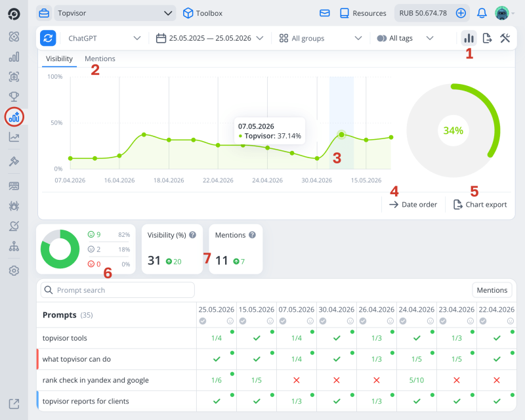
Task: Click the RUB 50.674.78 balance
Action: (x=423, y=13)
